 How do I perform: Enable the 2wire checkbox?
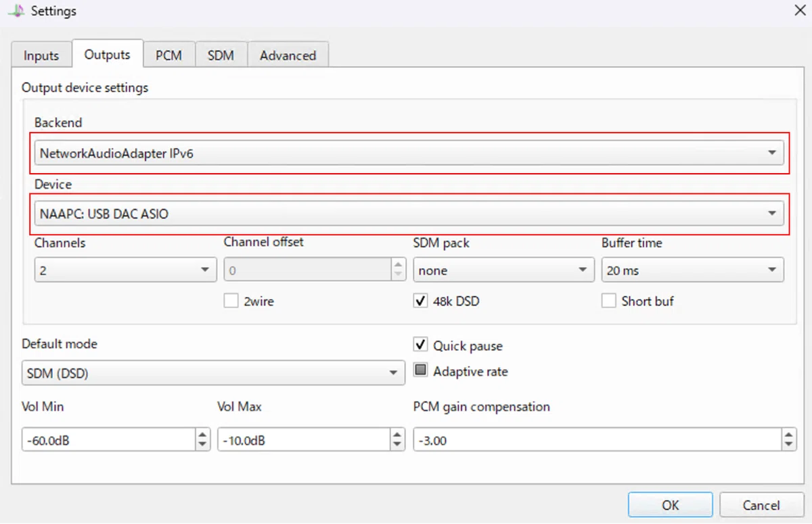[231, 302]
